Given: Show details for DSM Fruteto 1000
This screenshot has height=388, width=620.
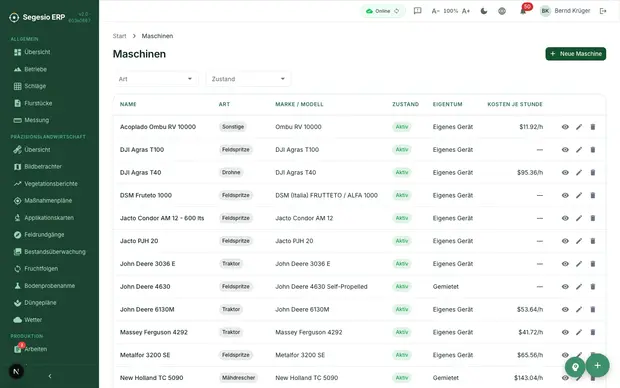Looking at the screenshot, I should [x=565, y=195].
